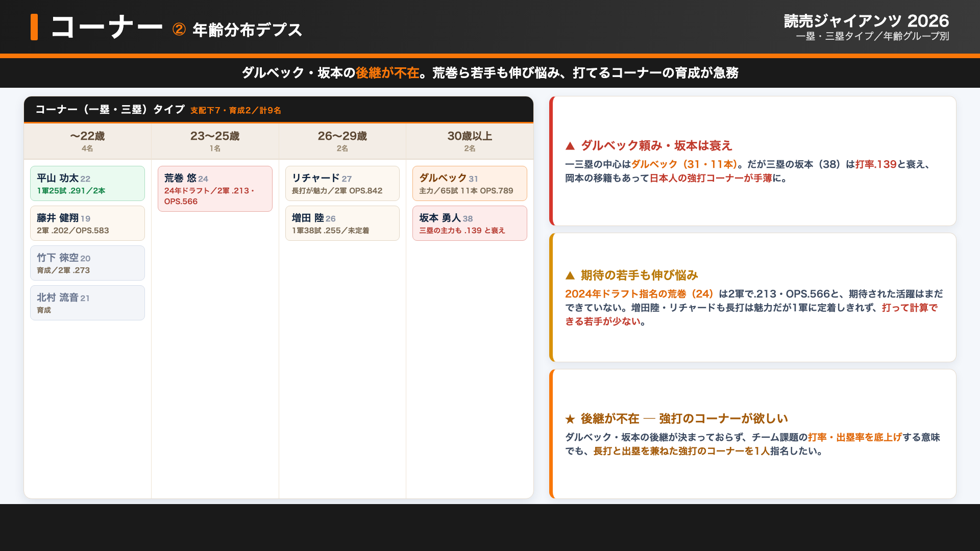Click the circled number ② icon

pos(179,30)
